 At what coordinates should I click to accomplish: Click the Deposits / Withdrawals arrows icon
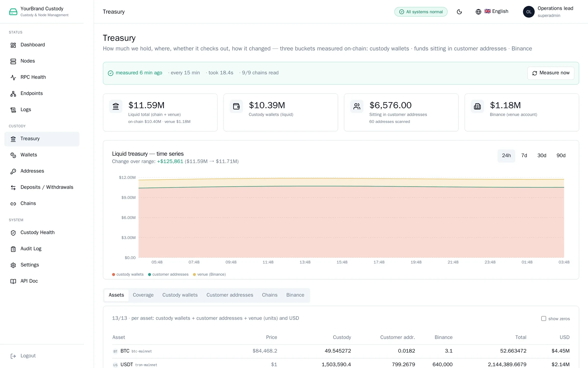[x=13, y=187]
